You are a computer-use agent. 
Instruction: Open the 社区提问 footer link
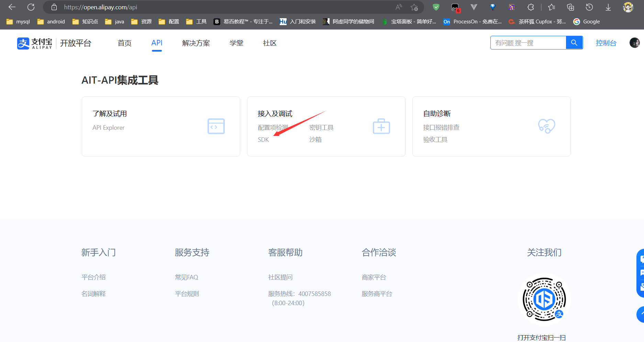pyautogui.click(x=280, y=277)
